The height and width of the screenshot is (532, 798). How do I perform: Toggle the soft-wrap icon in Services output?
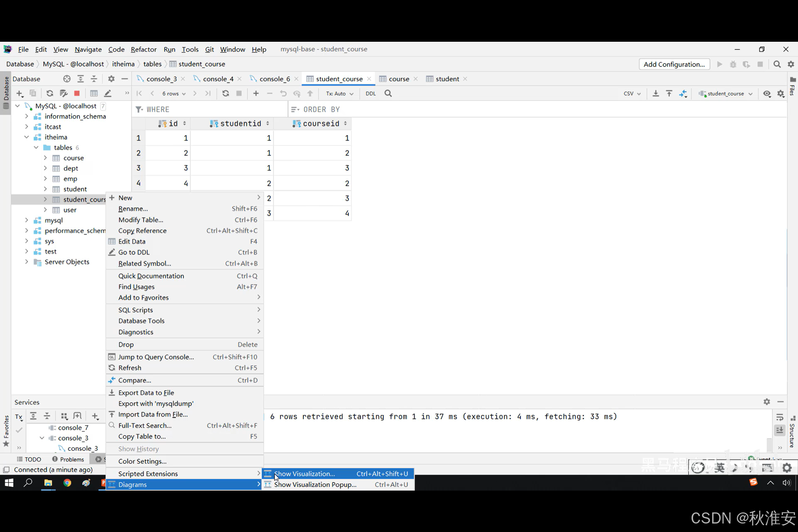pos(780,417)
